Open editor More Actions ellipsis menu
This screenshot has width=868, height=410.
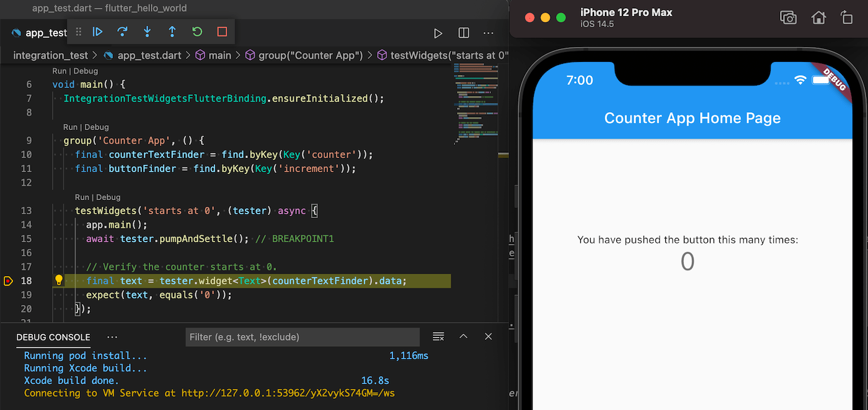pyautogui.click(x=489, y=33)
